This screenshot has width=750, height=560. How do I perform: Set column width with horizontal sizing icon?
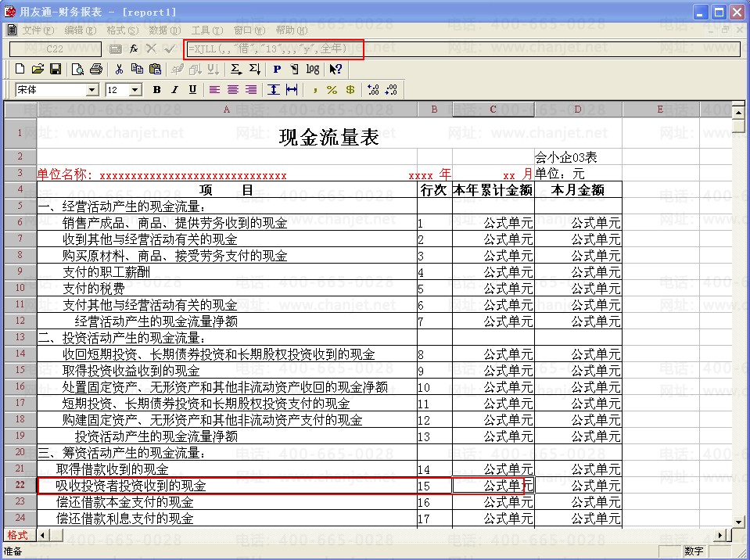pos(292,89)
